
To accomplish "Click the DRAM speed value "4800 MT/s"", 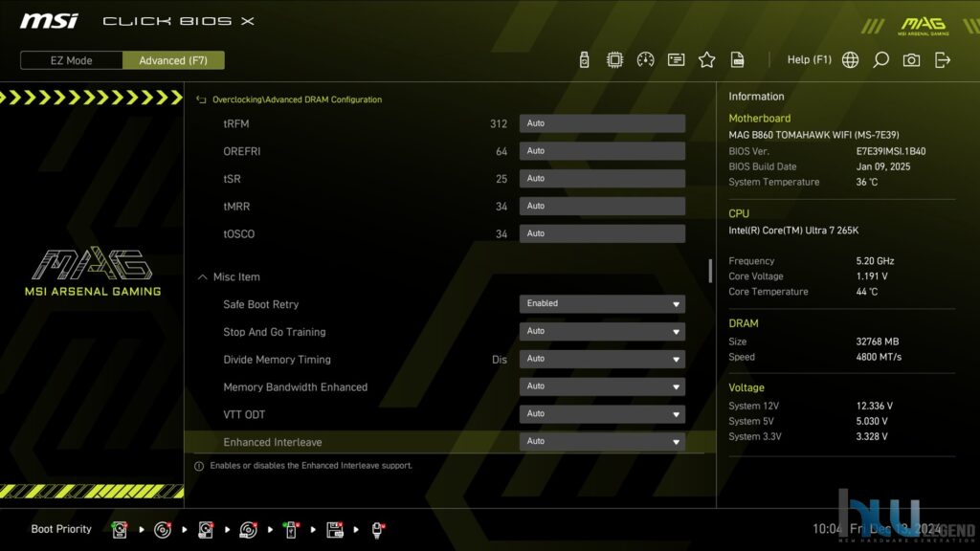I will [879, 358].
